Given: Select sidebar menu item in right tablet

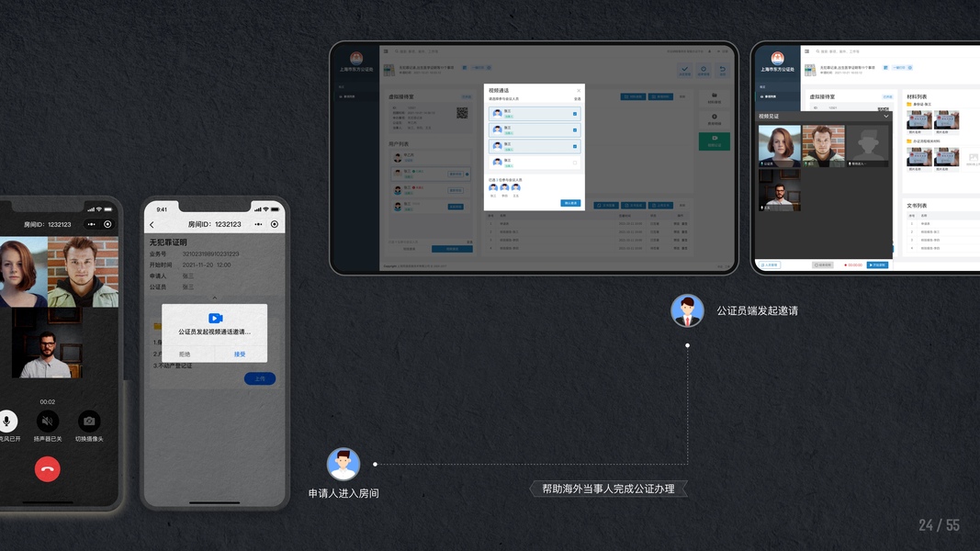Looking at the screenshot, I should pos(778,96).
